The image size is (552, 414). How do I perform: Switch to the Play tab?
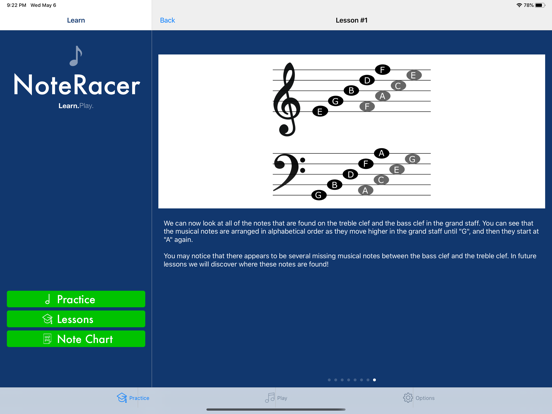pos(276,398)
